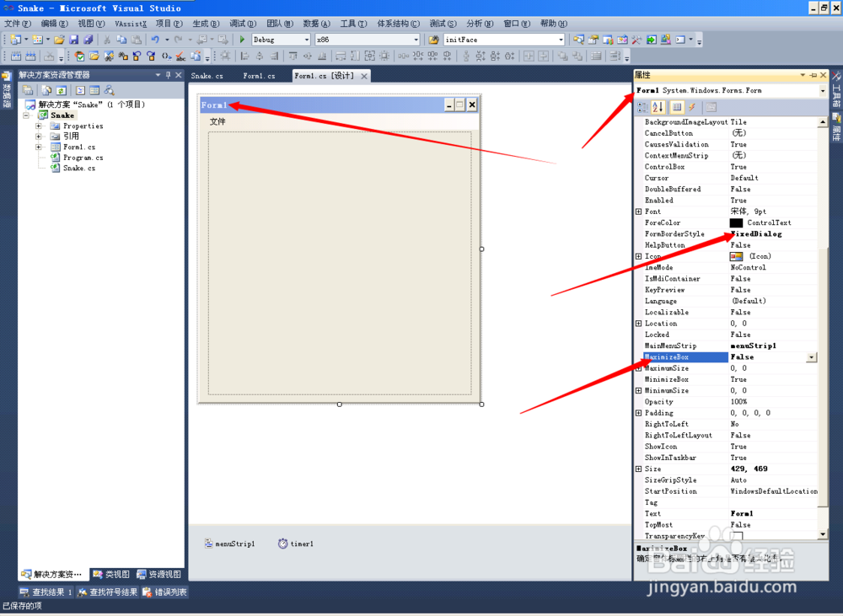Viewport: 843px width, 616px height.
Task: Expand the Size property
Action: (x=639, y=469)
